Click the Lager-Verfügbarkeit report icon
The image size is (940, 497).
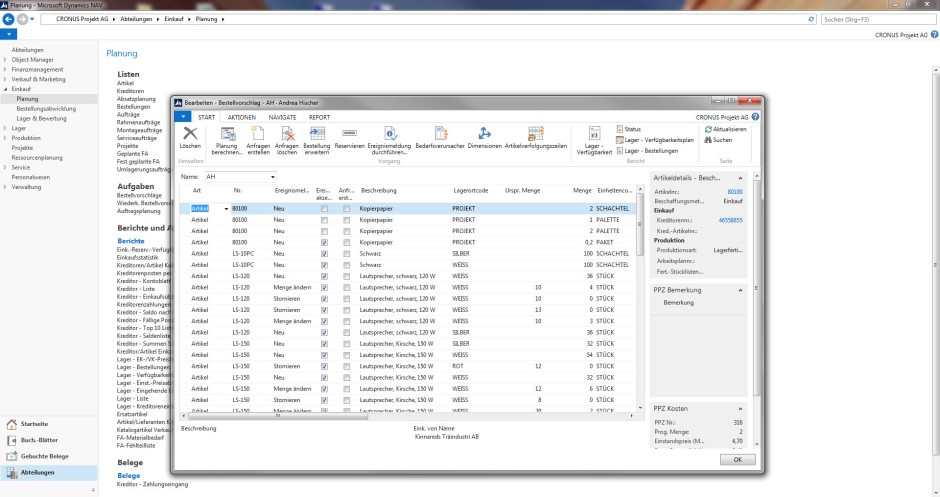pyautogui.click(x=594, y=134)
